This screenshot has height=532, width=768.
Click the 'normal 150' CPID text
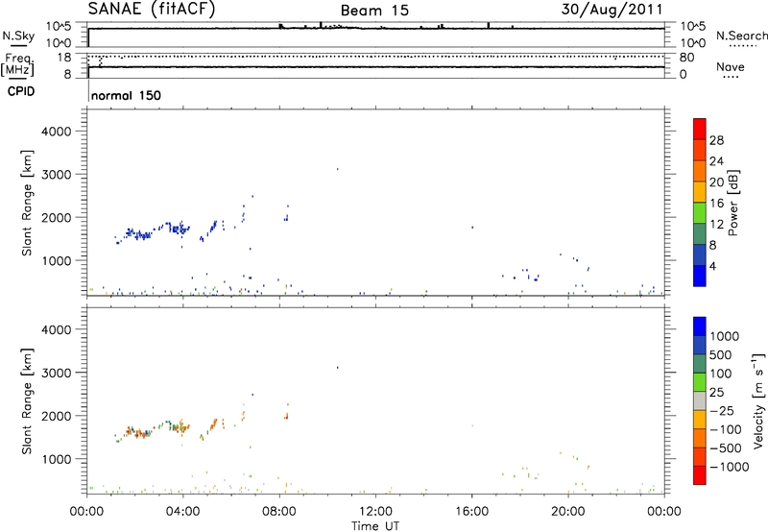click(126, 95)
